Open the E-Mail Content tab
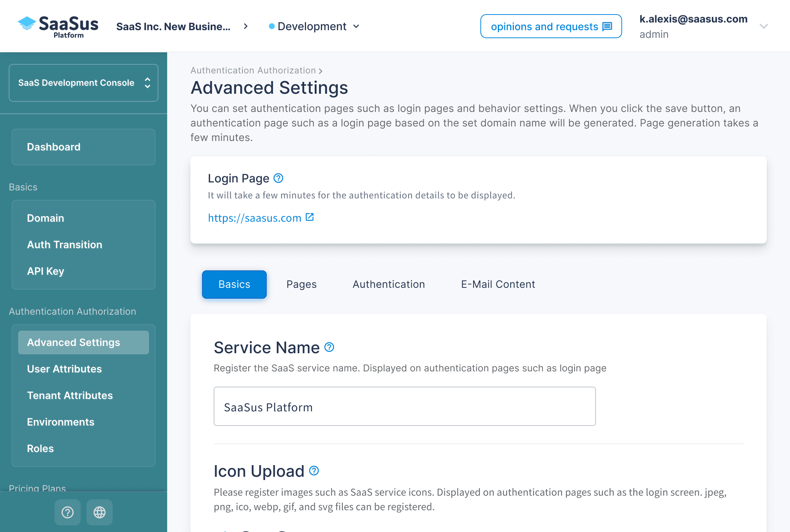The height and width of the screenshot is (532, 790). pyautogui.click(x=498, y=284)
